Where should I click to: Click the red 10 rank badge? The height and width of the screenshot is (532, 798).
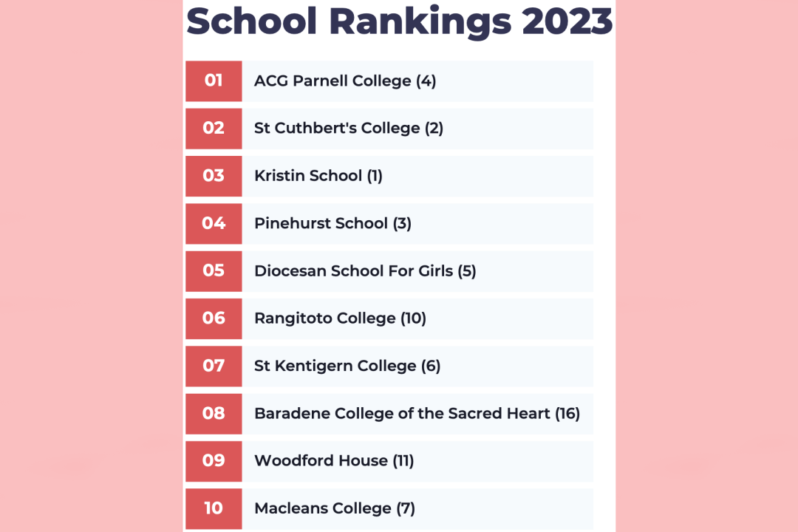(214, 508)
